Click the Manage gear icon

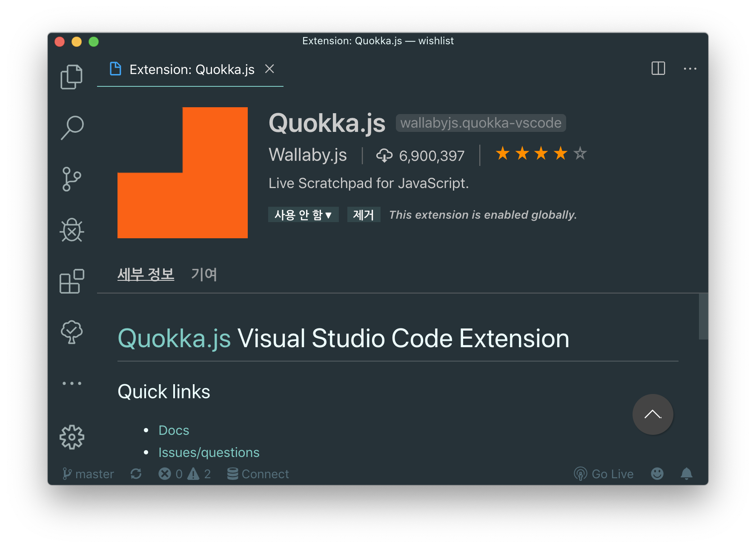click(x=72, y=437)
